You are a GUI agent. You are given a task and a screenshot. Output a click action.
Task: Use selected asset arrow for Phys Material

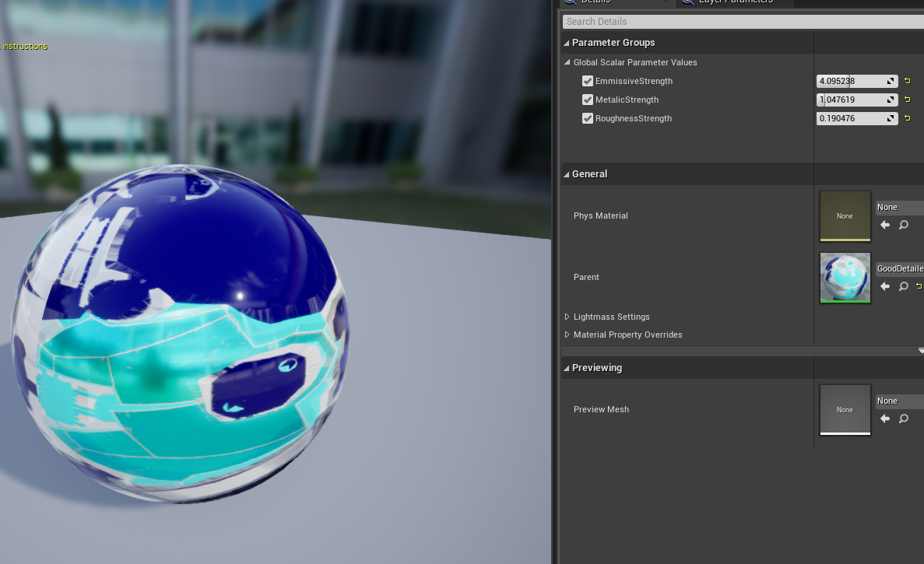[x=885, y=225]
